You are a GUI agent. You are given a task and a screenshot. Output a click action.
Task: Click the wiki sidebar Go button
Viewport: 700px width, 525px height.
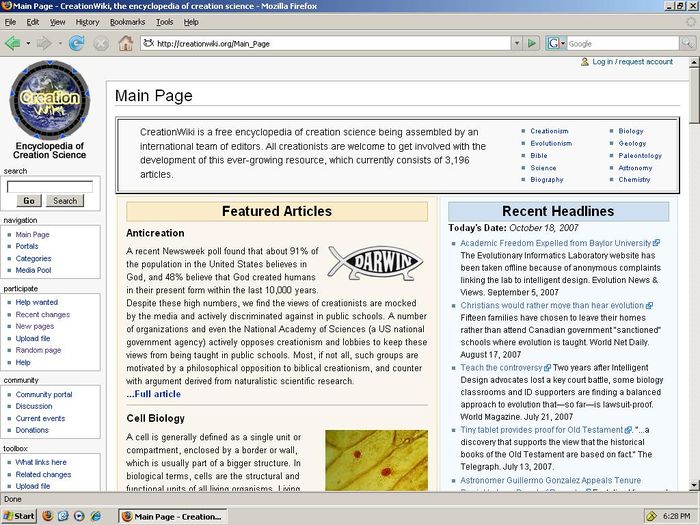coord(27,201)
